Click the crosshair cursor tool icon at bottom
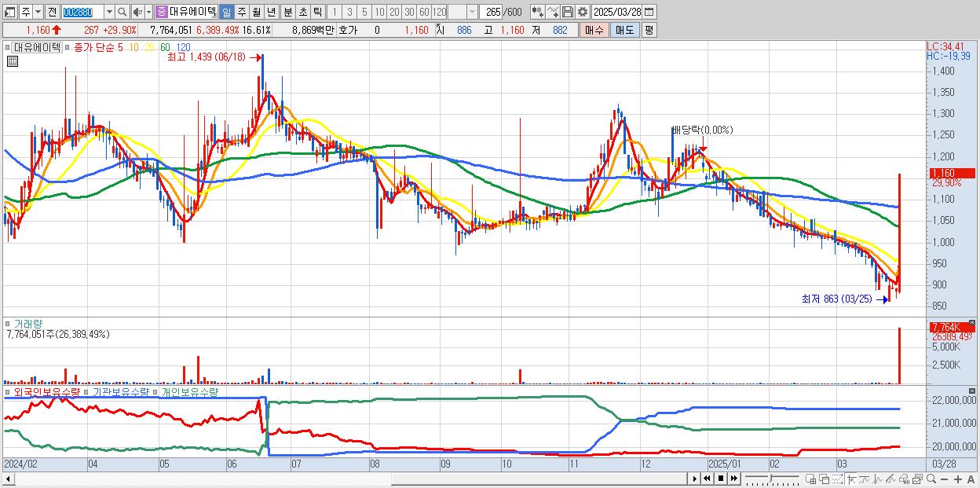 point(851,479)
